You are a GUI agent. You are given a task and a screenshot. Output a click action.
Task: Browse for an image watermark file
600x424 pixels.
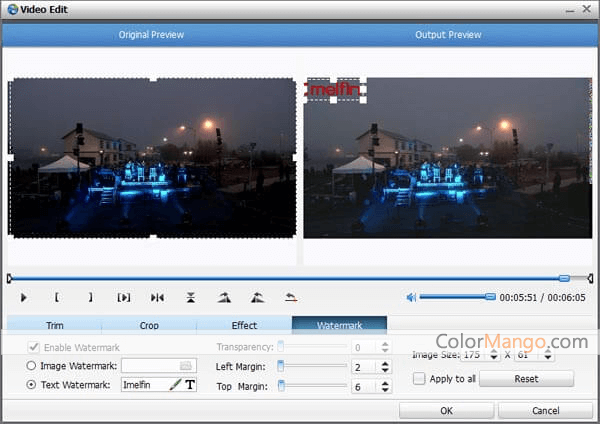coord(185,366)
